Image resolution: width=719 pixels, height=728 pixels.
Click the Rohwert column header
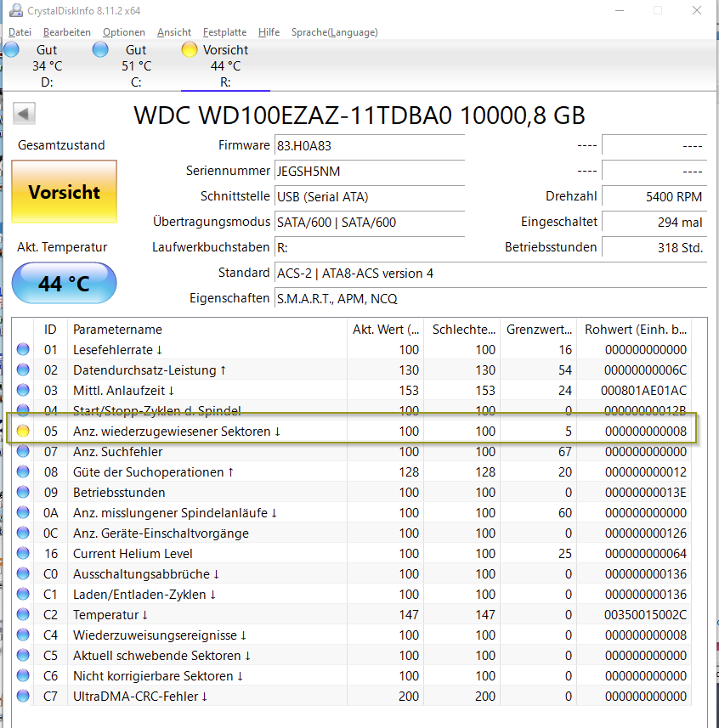pos(634,330)
